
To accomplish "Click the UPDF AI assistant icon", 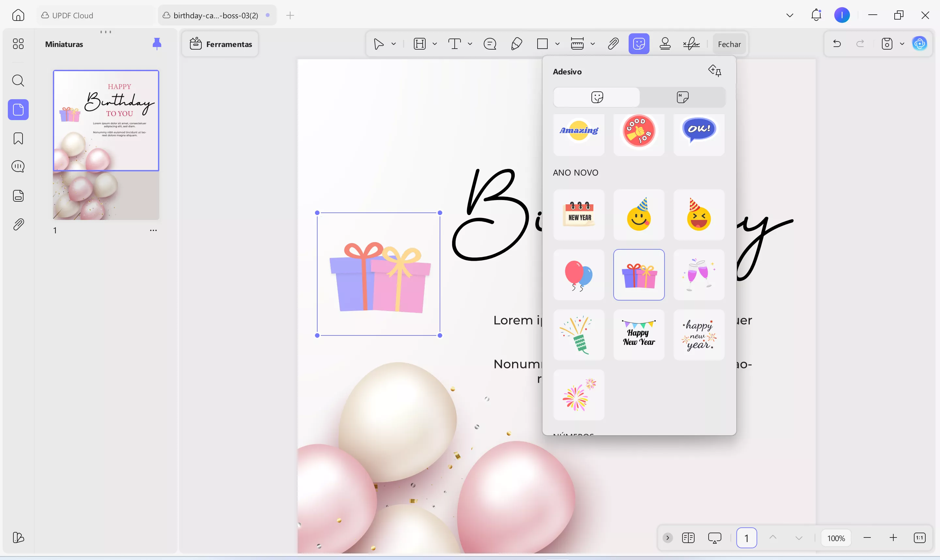I will pyautogui.click(x=920, y=44).
